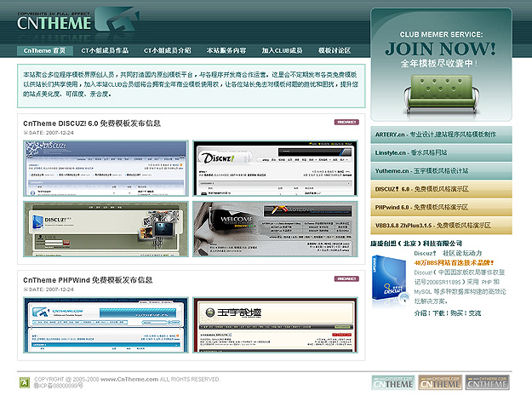The width and height of the screenshot is (532, 413).
Task: Visit the Yutheme.cn sidebar link
Action: tap(441, 170)
